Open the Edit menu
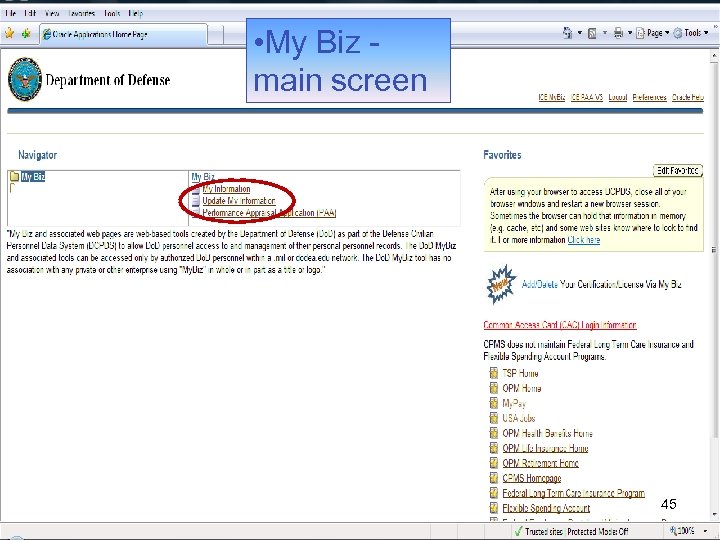The width and height of the screenshot is (720, 540). coord(30,14)
